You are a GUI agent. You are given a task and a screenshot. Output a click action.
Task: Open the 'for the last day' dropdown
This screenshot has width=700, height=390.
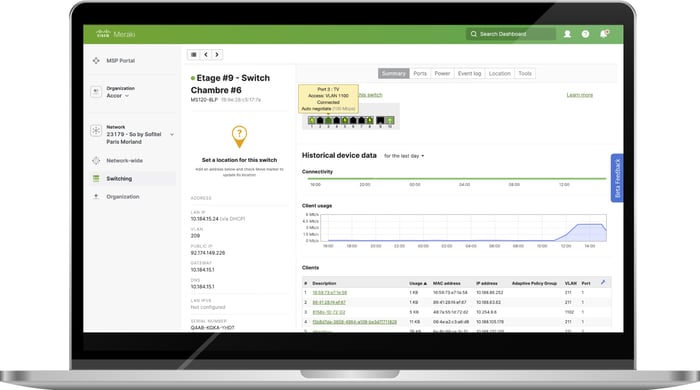coord(404,156)
